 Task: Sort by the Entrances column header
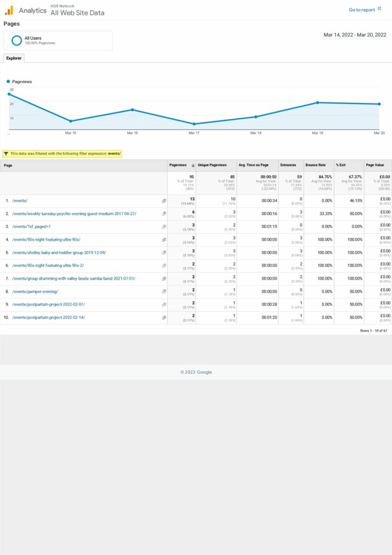coord(288,165)
